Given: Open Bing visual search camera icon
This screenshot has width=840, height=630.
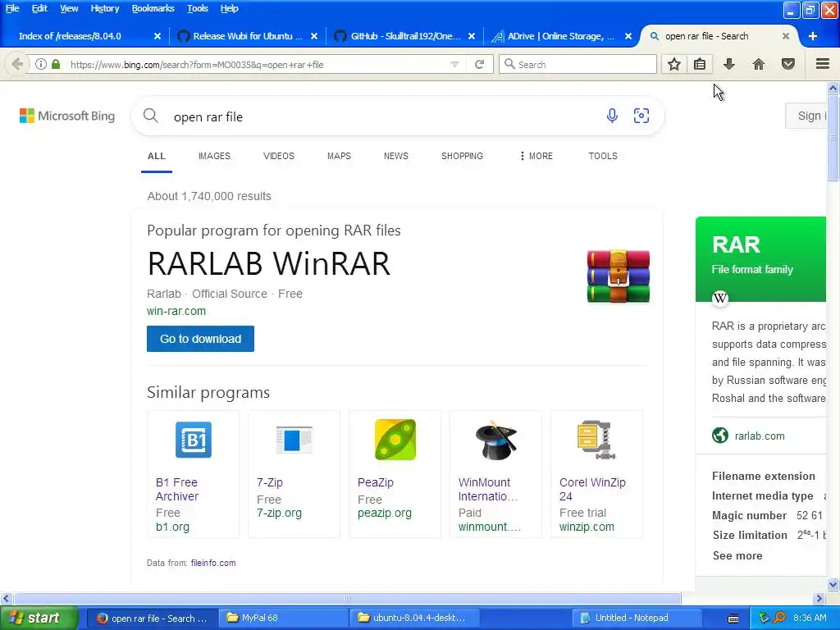Looking at the screenshot, I should [x=641, y=116].
